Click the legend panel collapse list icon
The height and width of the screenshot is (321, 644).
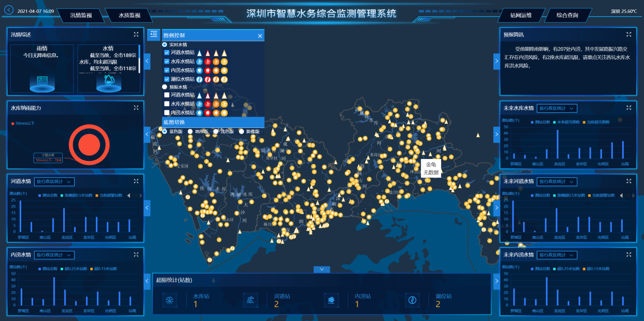154,34
